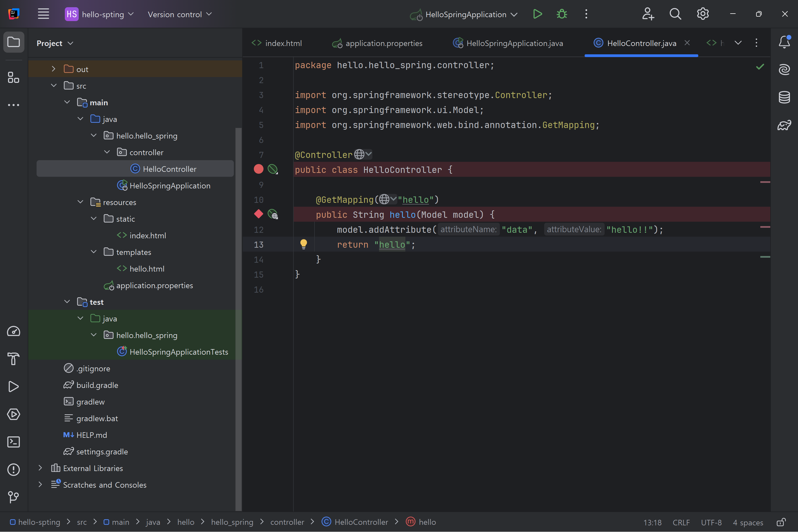Open editor tab options menu
The image size is (798, 532).
[x=756, y=43]
